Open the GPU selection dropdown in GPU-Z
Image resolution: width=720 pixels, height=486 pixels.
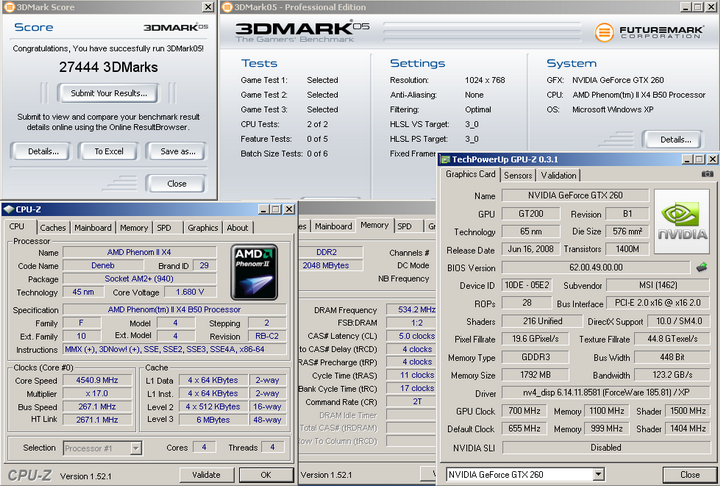598,474
